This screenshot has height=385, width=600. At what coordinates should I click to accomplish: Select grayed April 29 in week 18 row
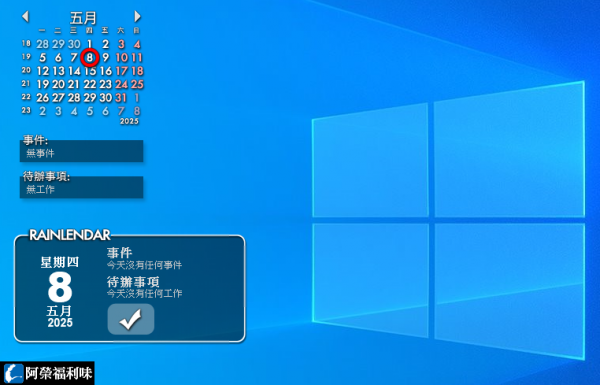[58, 44]
